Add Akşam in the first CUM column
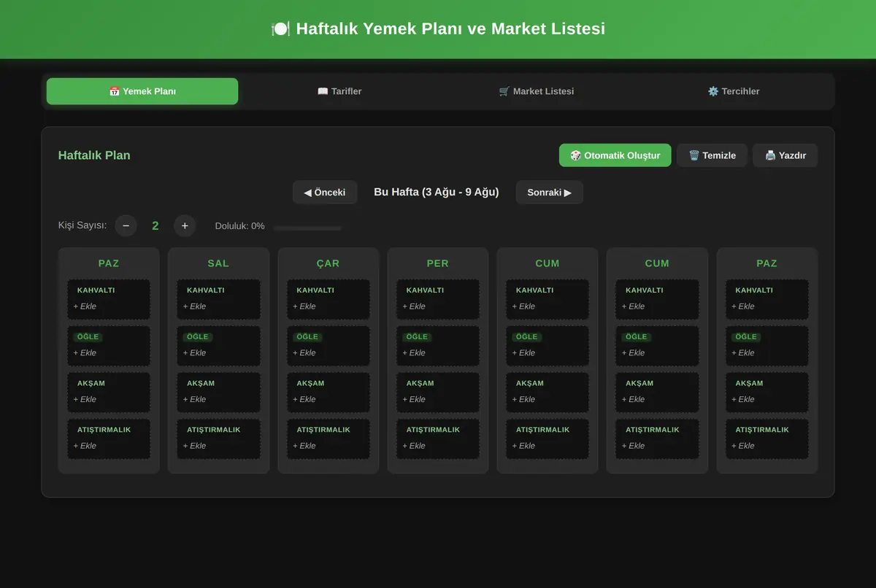 pos(547,392)
